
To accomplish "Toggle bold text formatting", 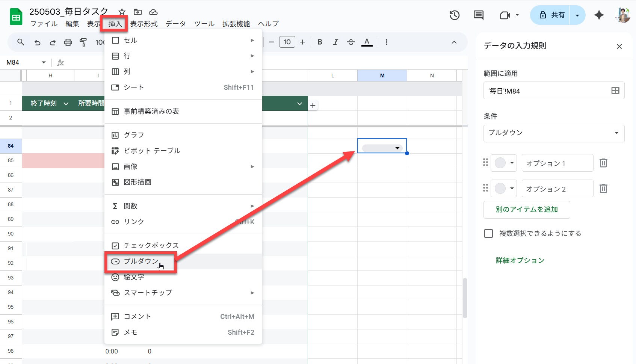I will coord(320,42).
